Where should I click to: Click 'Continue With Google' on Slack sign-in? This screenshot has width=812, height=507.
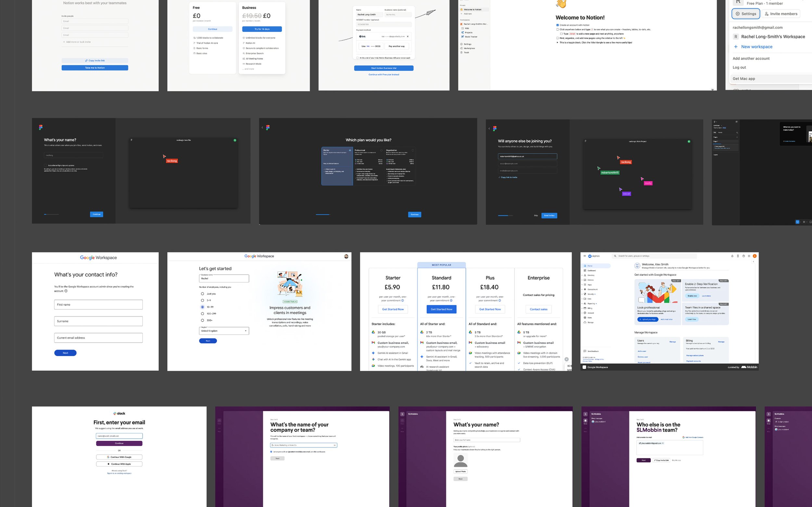119,457
